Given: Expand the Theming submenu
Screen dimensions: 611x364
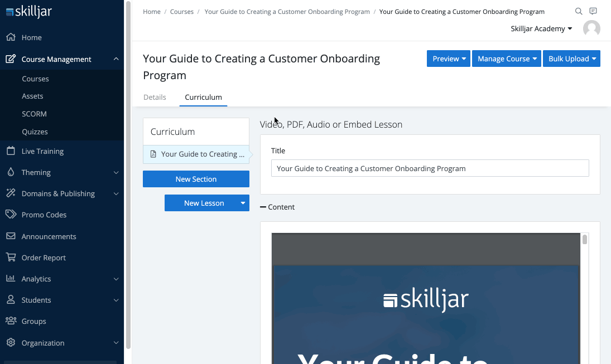Looking at the screenshot, I should point(116,173).
